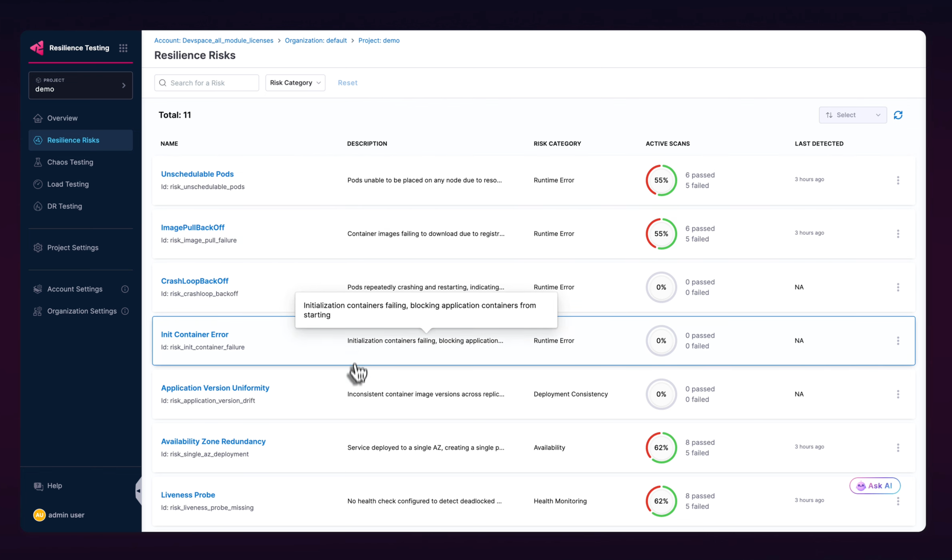Click 'Total: 11' count text
The width and height of the screenshot is (952, 560).
[x=175, y=115]
